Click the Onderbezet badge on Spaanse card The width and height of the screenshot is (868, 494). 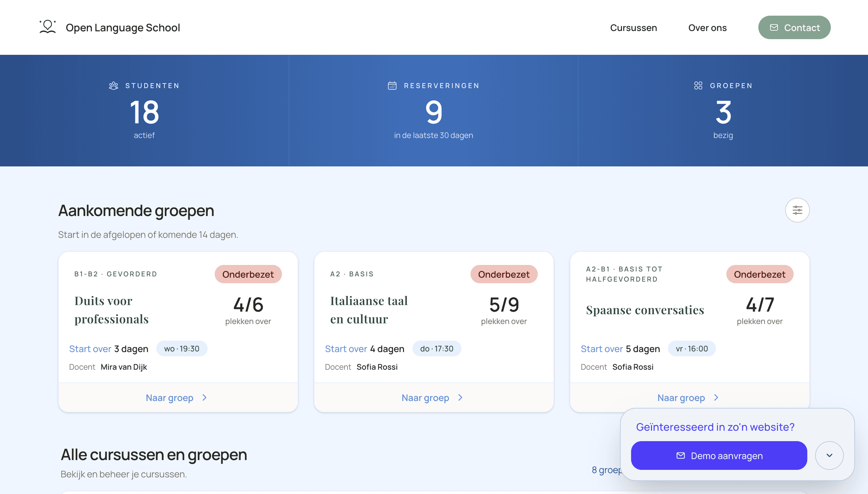point(759,274)
